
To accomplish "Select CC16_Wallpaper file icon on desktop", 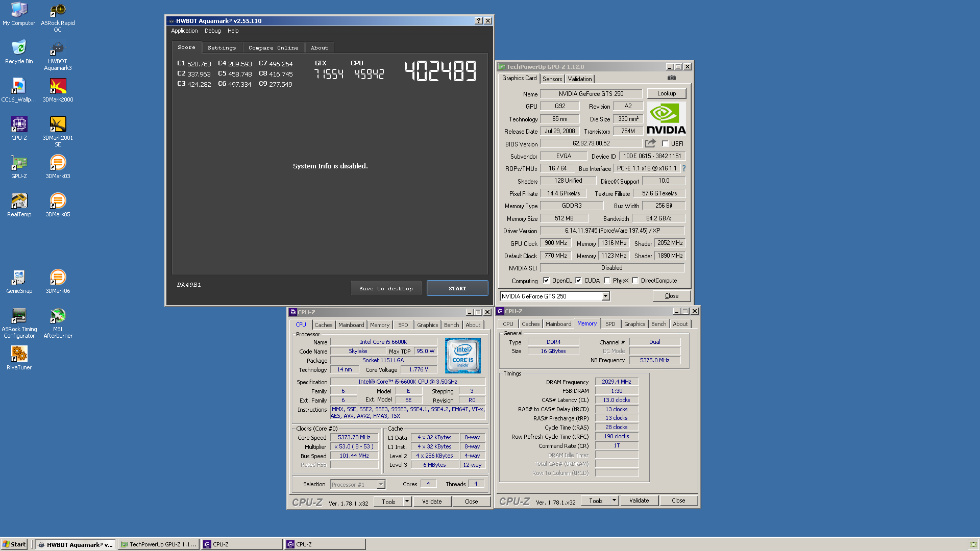I will [x=19, y=90].
